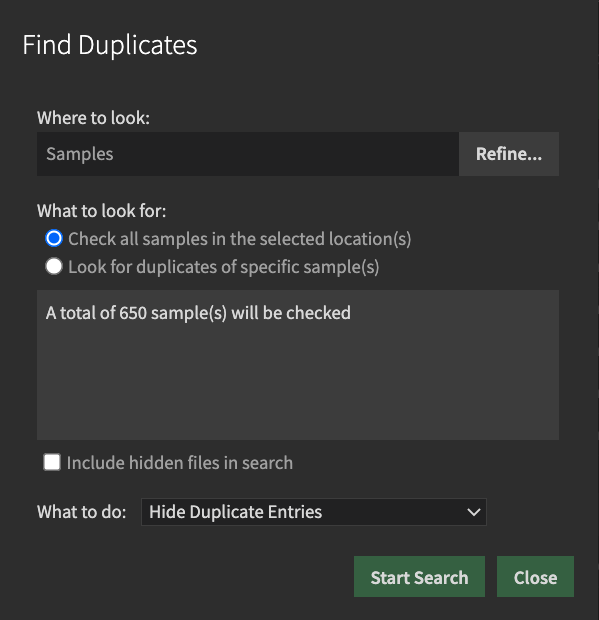The height and width of the screenshot is (620, 599).
Task: Click the Samples location field
Action: pos(248,154)
